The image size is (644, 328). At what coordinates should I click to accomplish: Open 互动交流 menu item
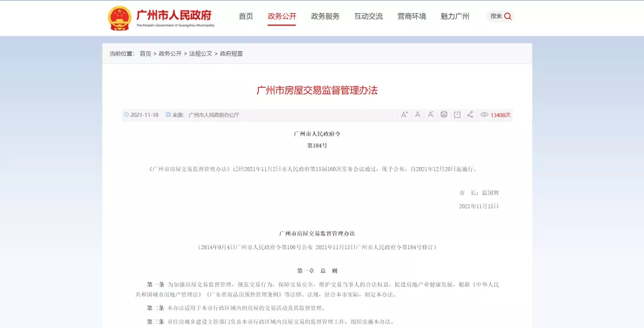click(369, 16)
